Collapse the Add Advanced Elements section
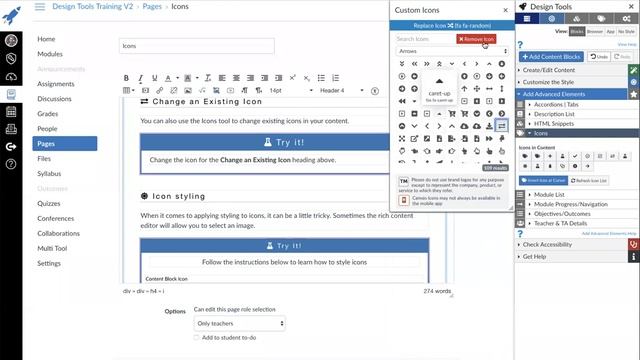 [571, 94]
